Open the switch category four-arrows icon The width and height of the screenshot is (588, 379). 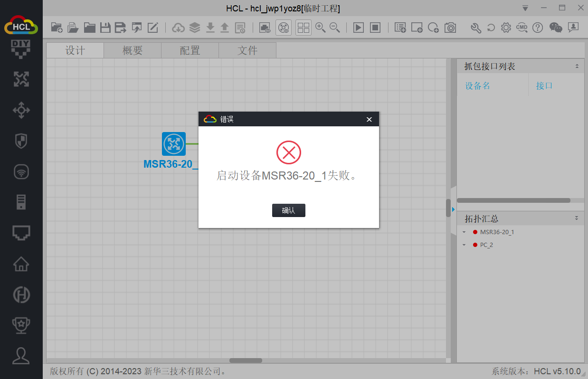tap(21, 110)
